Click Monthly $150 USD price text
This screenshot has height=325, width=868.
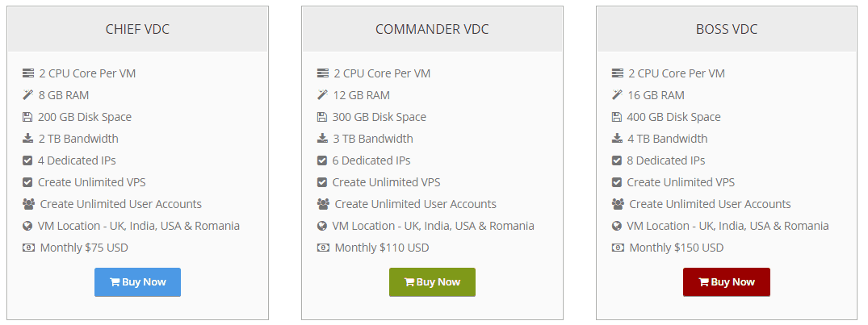(x=676, y=248)
